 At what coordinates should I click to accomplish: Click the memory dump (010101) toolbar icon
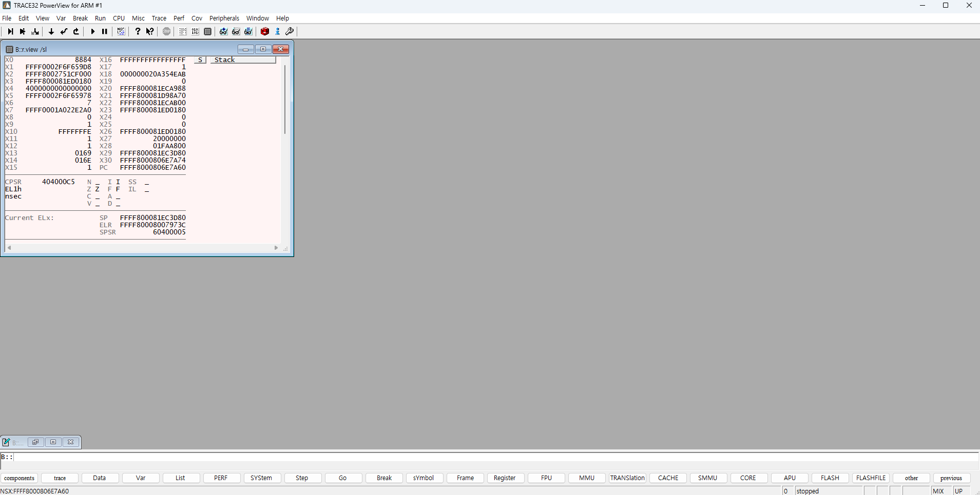click(195, 31)
